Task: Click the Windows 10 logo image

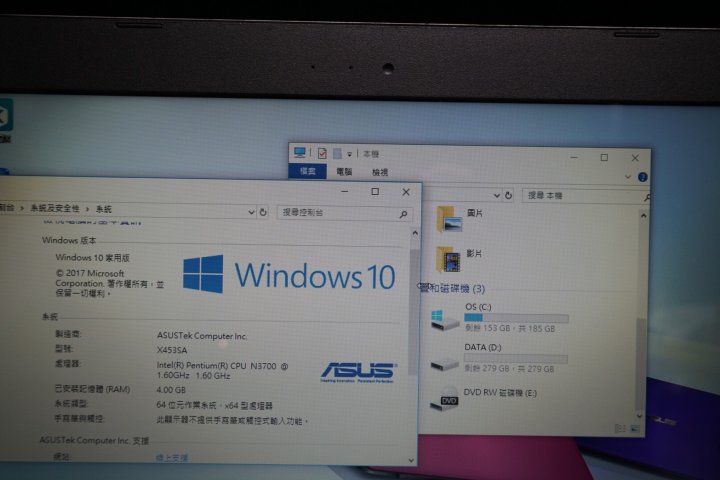Action: tap(289, 275)
